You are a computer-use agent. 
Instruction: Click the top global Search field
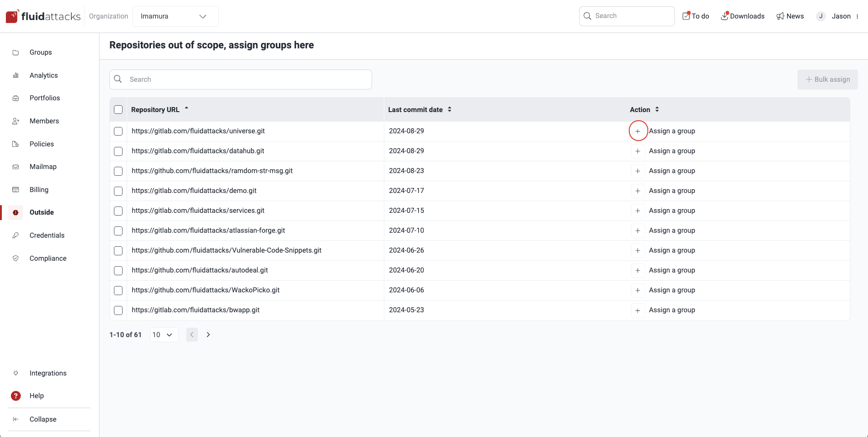coord(627,16)
